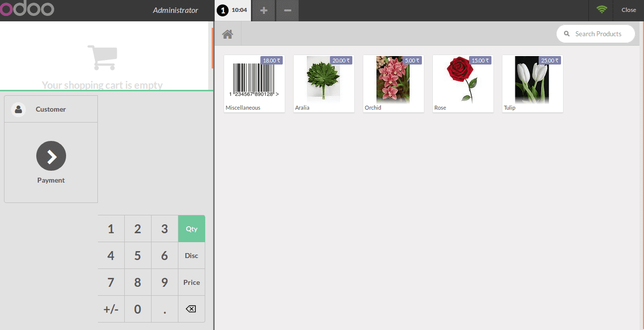Tap numpad key 2
This screenshot has width=644, height=330.
click(x=138, y=229)
